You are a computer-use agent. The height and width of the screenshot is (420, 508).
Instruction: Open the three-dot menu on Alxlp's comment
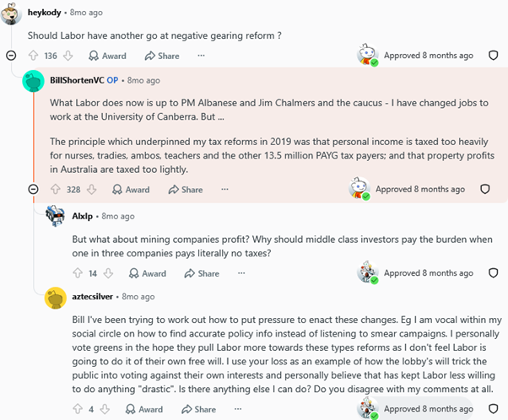point(241,273)
